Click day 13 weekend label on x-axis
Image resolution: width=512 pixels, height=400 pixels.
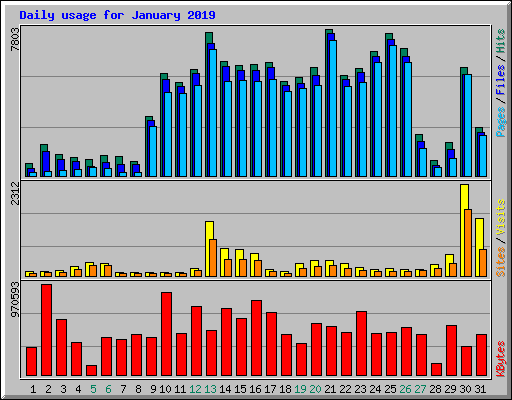[x=210, y=389]
